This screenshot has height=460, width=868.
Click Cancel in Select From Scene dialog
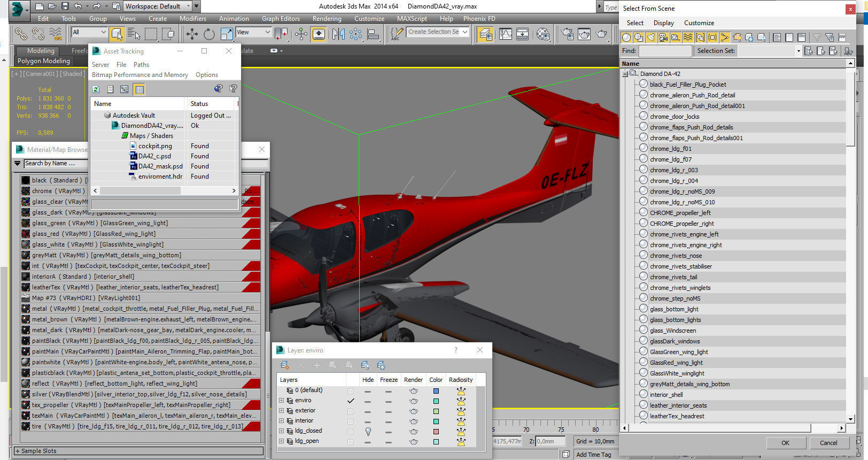[829, 443]
